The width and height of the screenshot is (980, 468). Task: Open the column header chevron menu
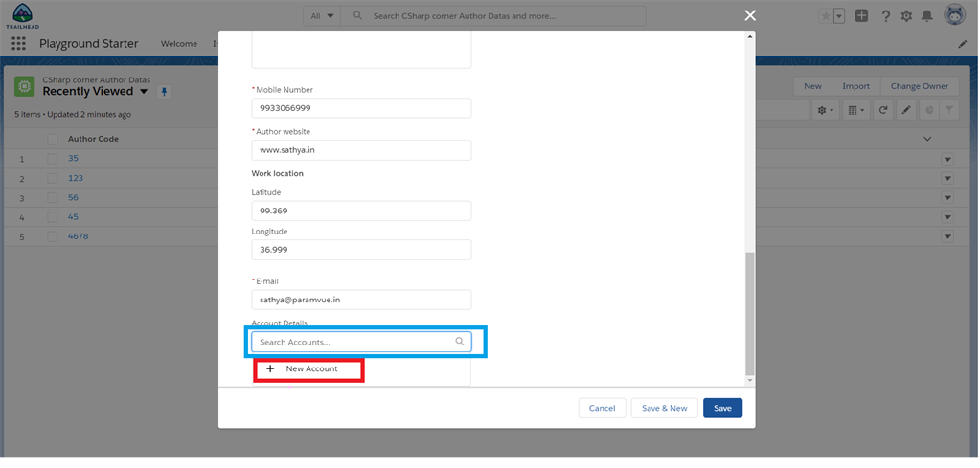(927, 139)
